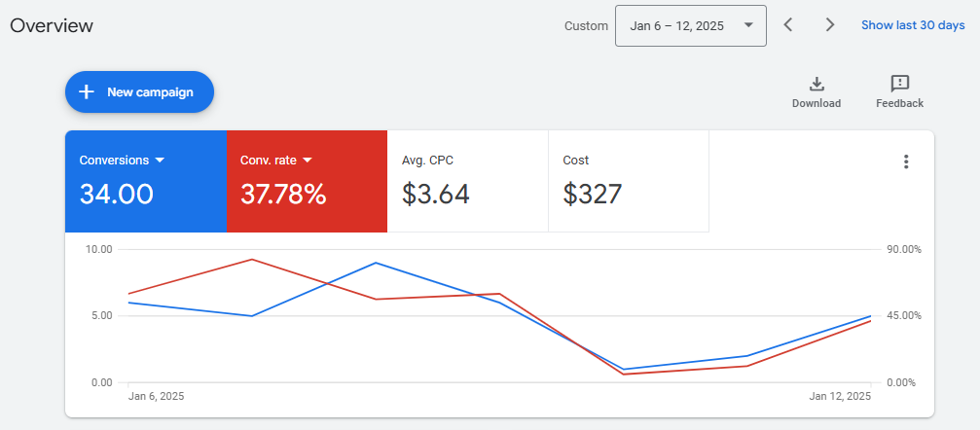This screenshot has height=430, width=980.
Task: Open the Feedback icon
Action: [899, 84]
